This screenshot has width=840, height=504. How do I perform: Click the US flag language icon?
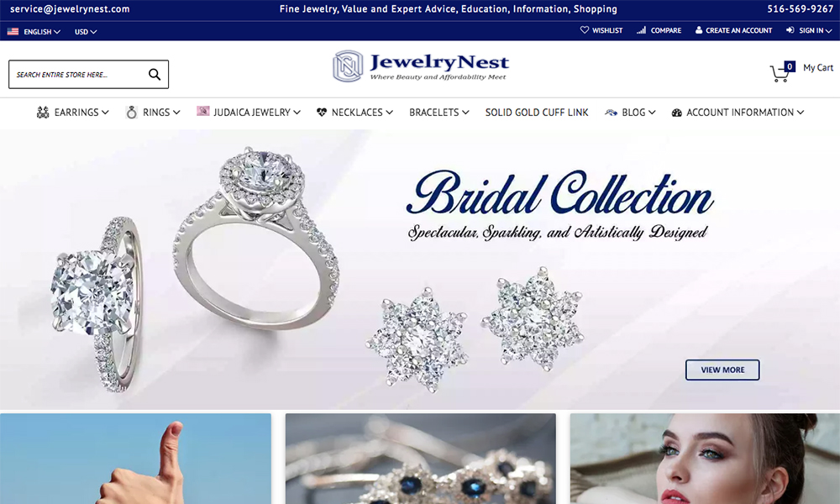tap(13, 32)
